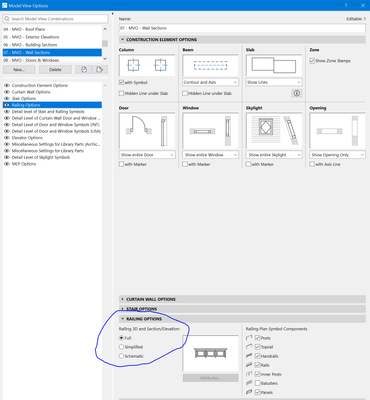
Task: Click the help question mark in title bar
Action: tap(346, 5)
